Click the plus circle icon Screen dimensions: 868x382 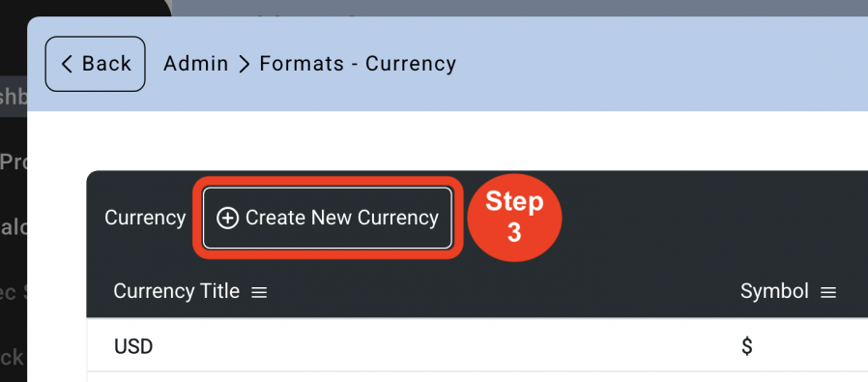pyautogui.click(x=227, y=219)
